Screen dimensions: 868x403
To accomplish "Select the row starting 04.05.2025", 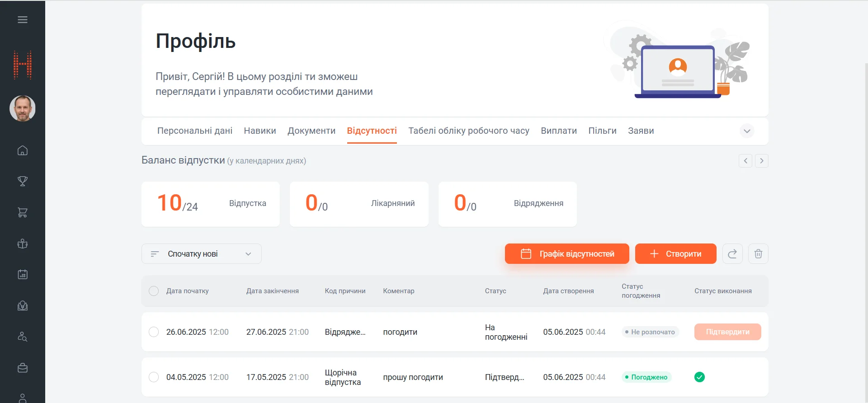I will tap(154, 377).
